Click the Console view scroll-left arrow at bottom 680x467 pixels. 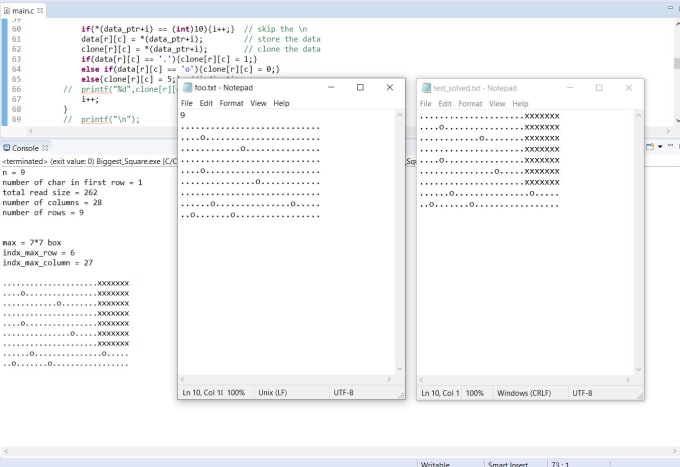[6, 451]
